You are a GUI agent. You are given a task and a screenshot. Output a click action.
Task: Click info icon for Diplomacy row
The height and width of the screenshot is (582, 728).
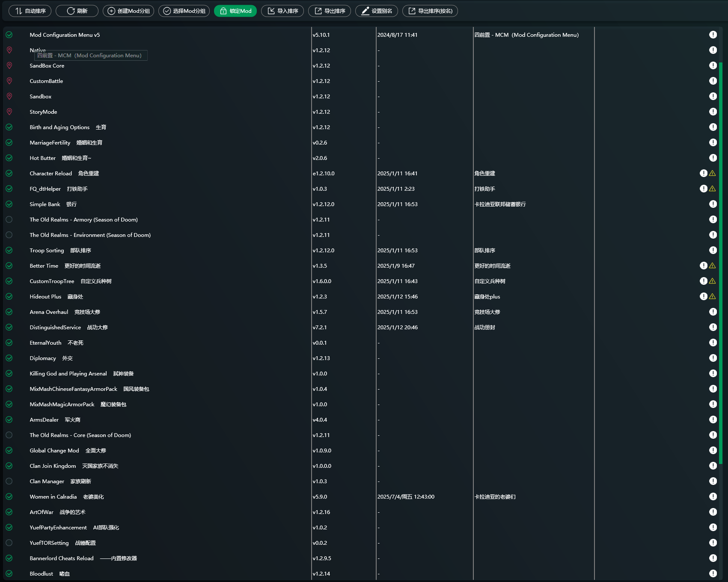[x=713, y=358]
